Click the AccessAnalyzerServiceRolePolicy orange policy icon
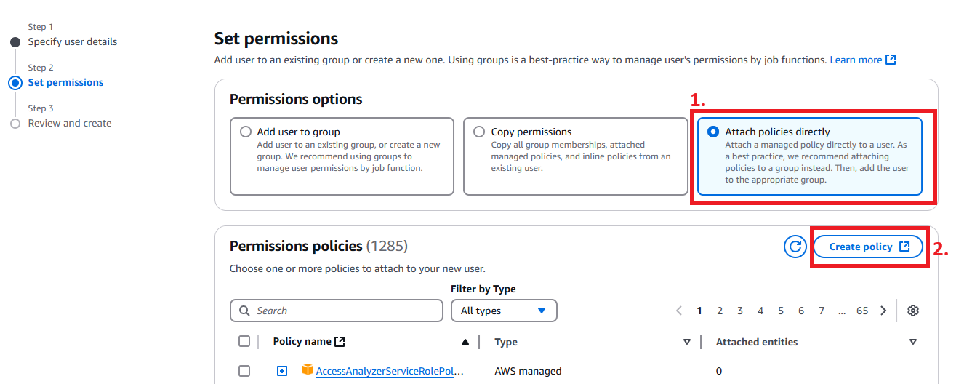The width and height of the screenshot is (980, 384). (x=308, y=370)
